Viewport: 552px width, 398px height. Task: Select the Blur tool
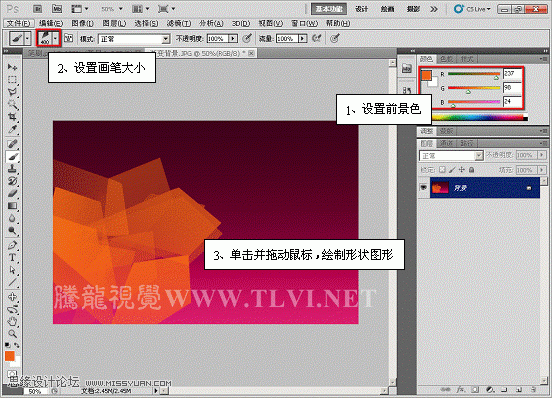(12, 218)
